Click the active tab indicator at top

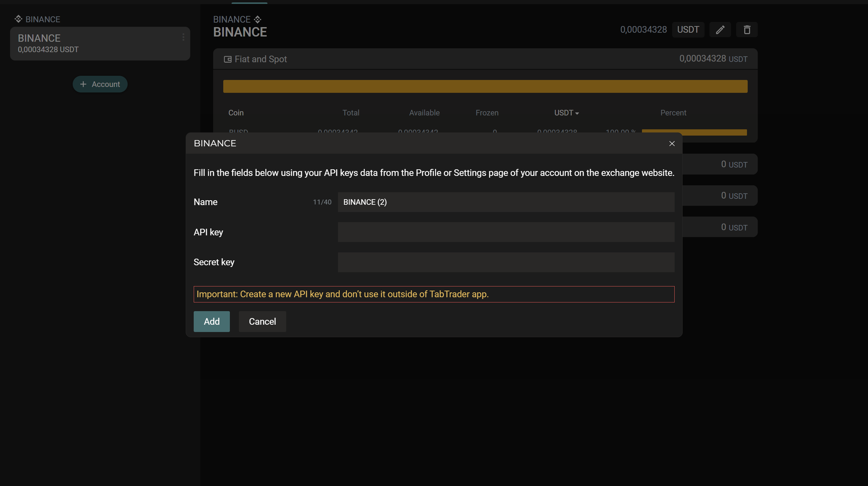point(250,3)
